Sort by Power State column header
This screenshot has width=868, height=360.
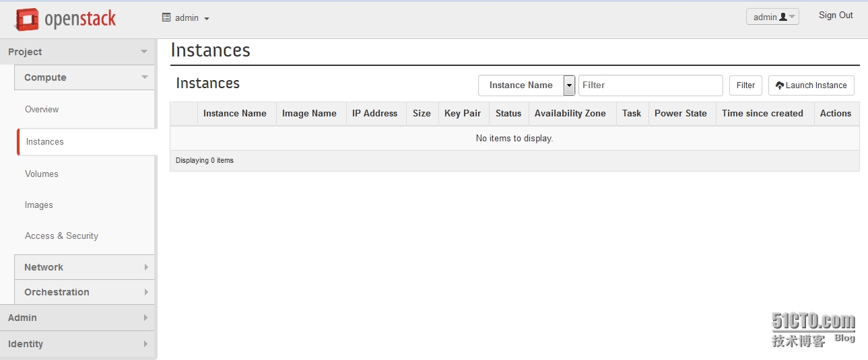(681, 113)
